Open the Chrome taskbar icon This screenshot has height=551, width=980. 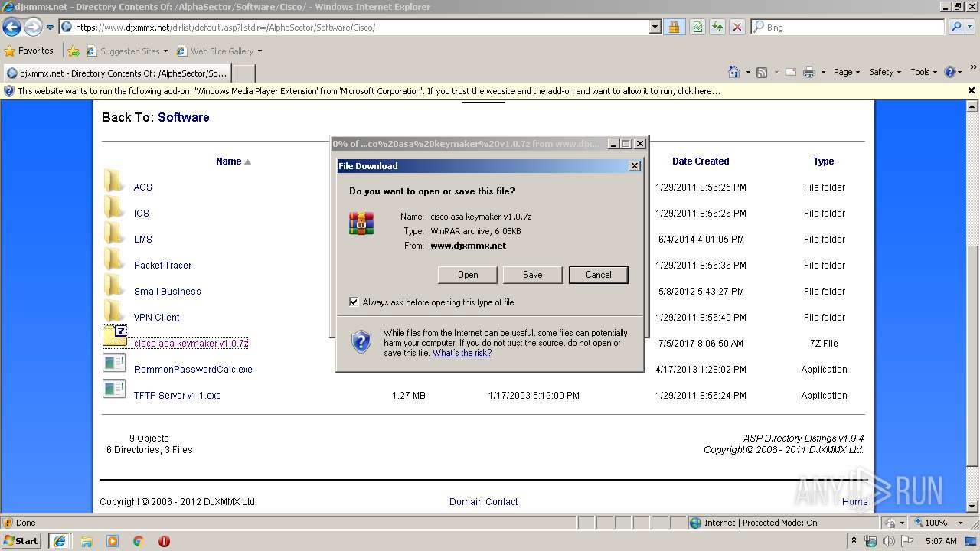click(139, 541)
